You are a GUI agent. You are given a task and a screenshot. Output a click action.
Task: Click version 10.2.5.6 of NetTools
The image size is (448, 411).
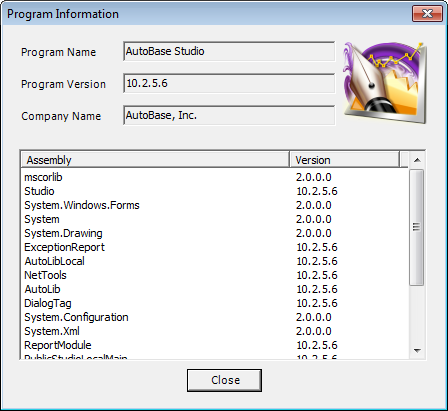point(317,275)
